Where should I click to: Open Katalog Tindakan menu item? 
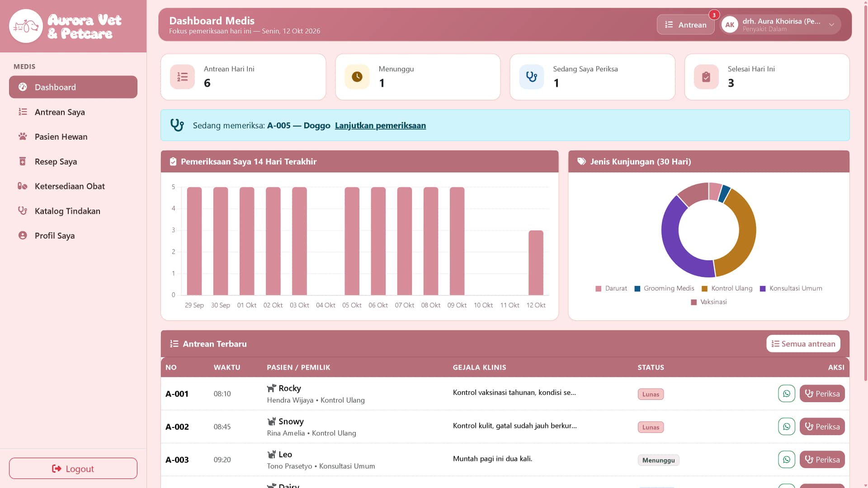(x=73, y=211)
